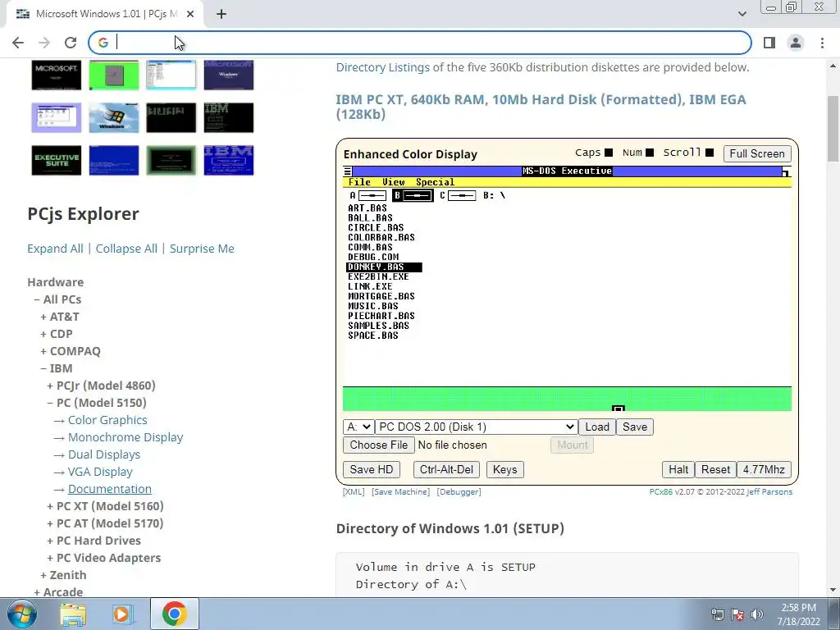Click the small icon in green icon area
840x630 pixels.
click(x=619, y=409)
